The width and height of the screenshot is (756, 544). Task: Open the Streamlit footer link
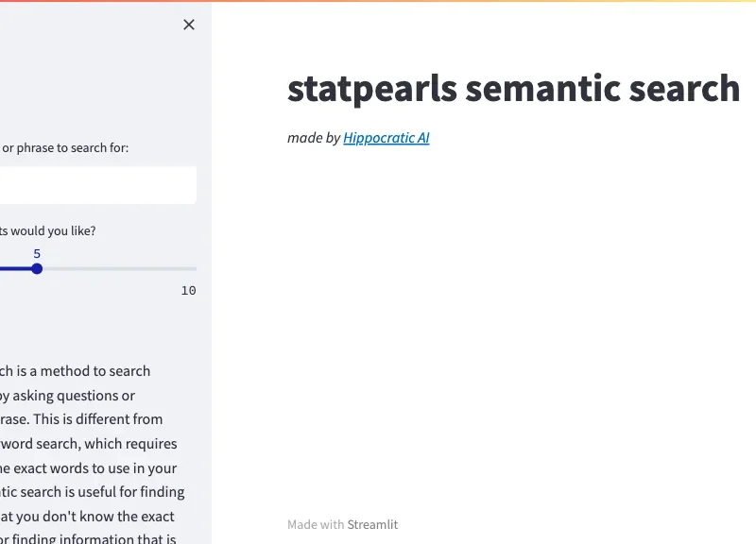(372, 524)
